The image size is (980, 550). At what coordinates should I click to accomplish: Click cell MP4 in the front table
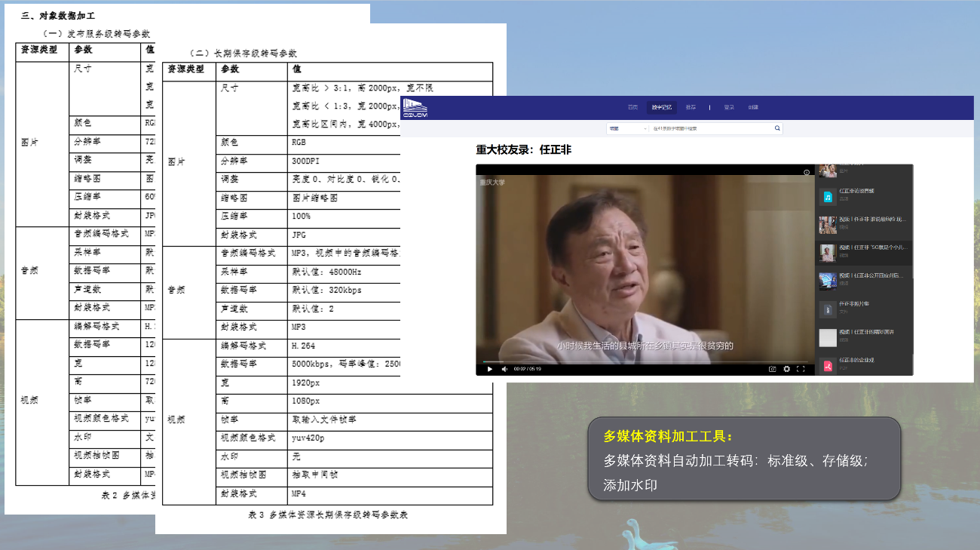point(299,493)
